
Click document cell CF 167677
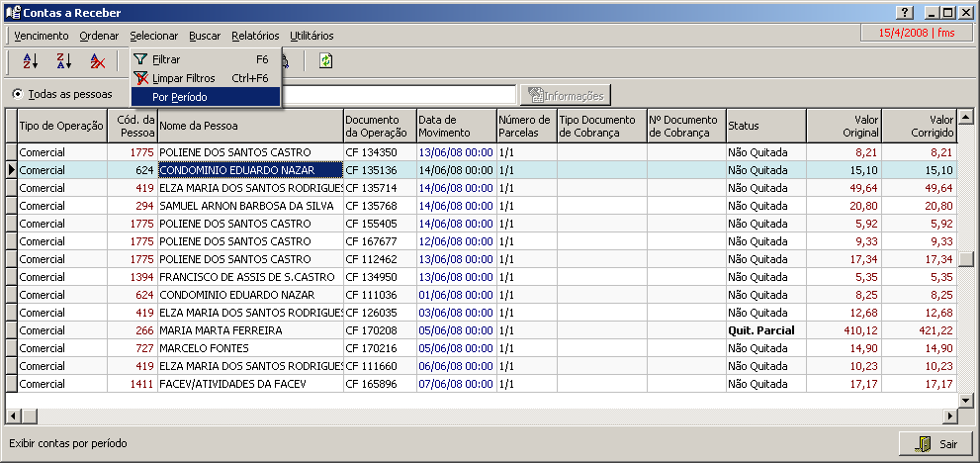coord(380,241)
